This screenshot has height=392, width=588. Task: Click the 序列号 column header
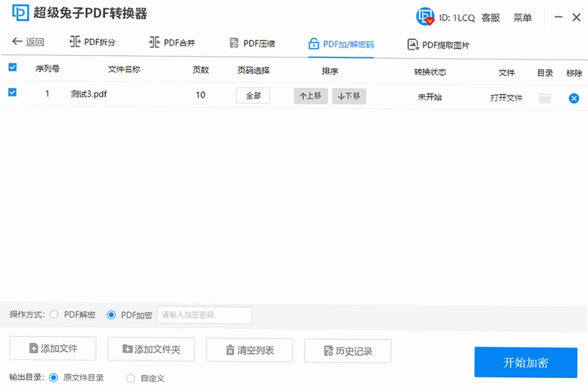tap(48, 68)
